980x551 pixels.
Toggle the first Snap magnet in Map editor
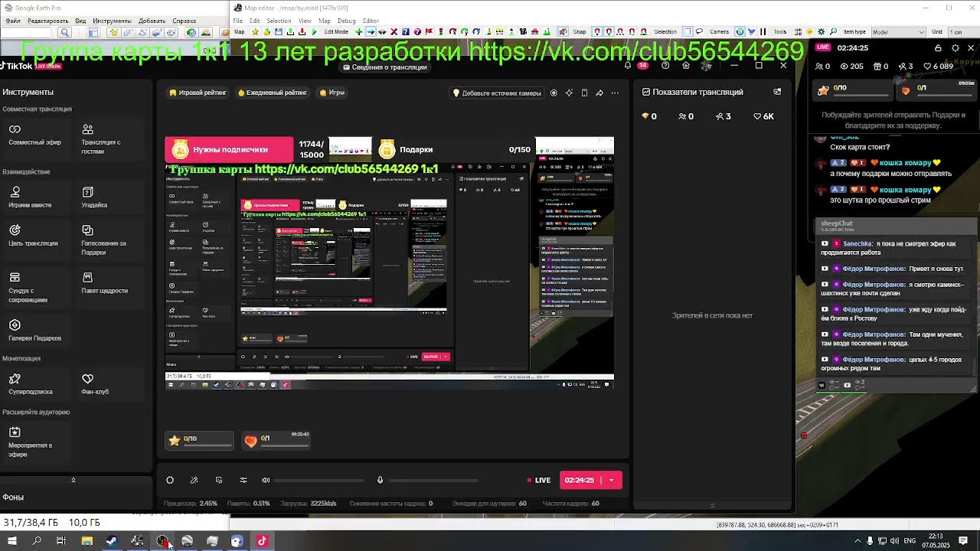click(x=598, y=32)
